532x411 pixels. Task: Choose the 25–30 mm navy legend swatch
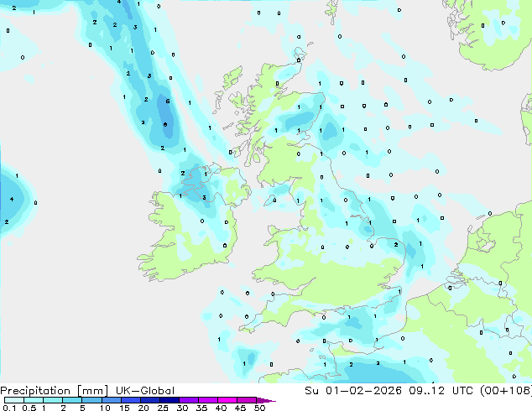[x=170, y=400]
